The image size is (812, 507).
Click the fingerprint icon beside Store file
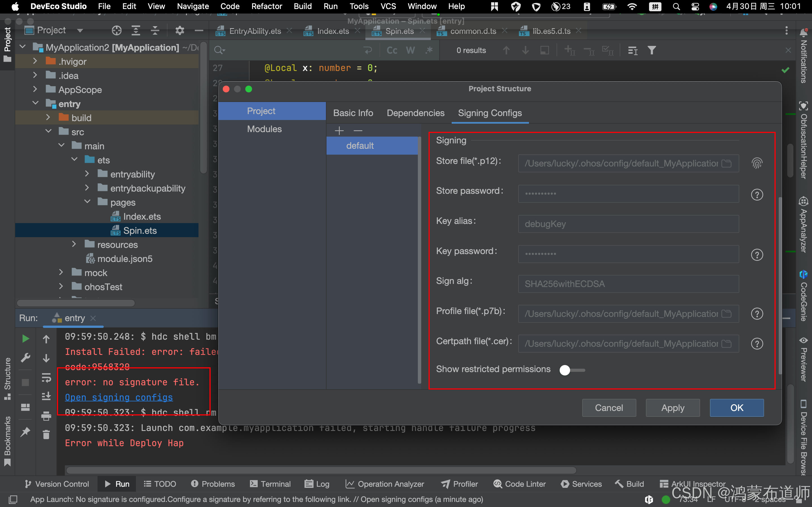[757, 163]
